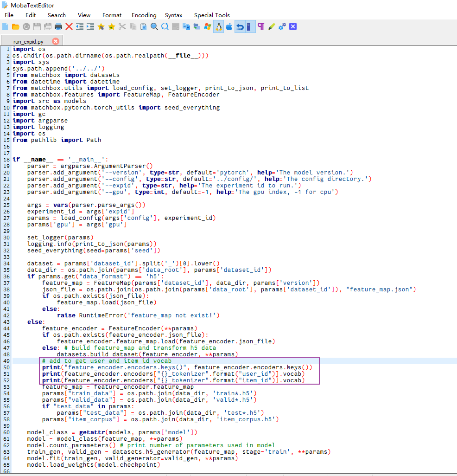The height and width of the screenshot is (476, 457).
Task: Activate the text highlighter tool
Action: (x=273, y=26)
